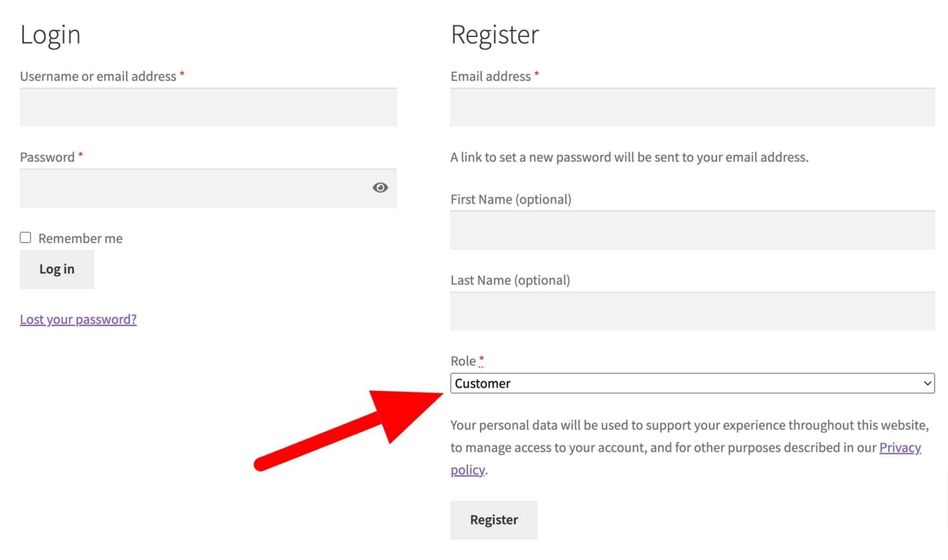Focus the Register Email address field
The height and width of the screenshot is (560, 948).
coord(692,107)
